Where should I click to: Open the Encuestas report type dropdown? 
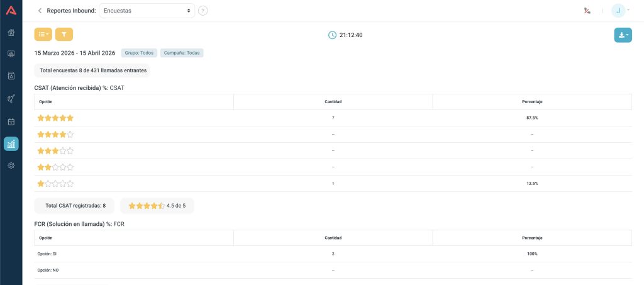[x=147, y=11]
